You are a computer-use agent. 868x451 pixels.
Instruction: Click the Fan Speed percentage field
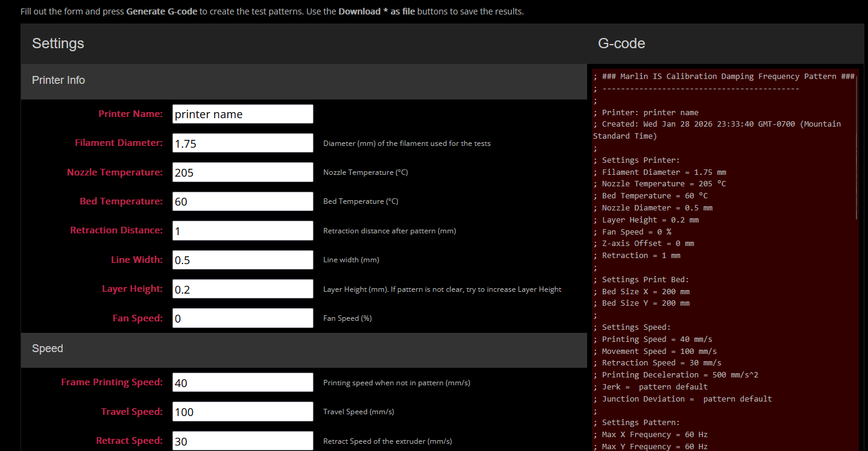[x=242, y=318]
